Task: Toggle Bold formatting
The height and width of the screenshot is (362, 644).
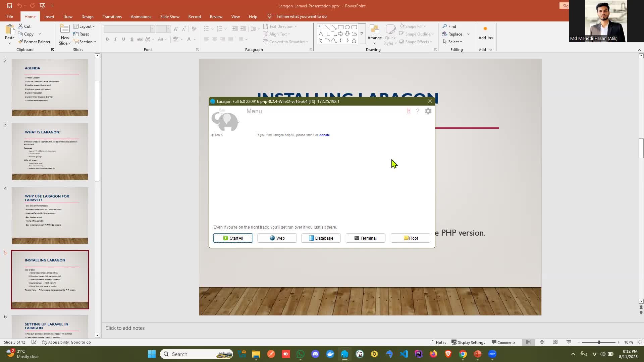Action: point(107,39)
